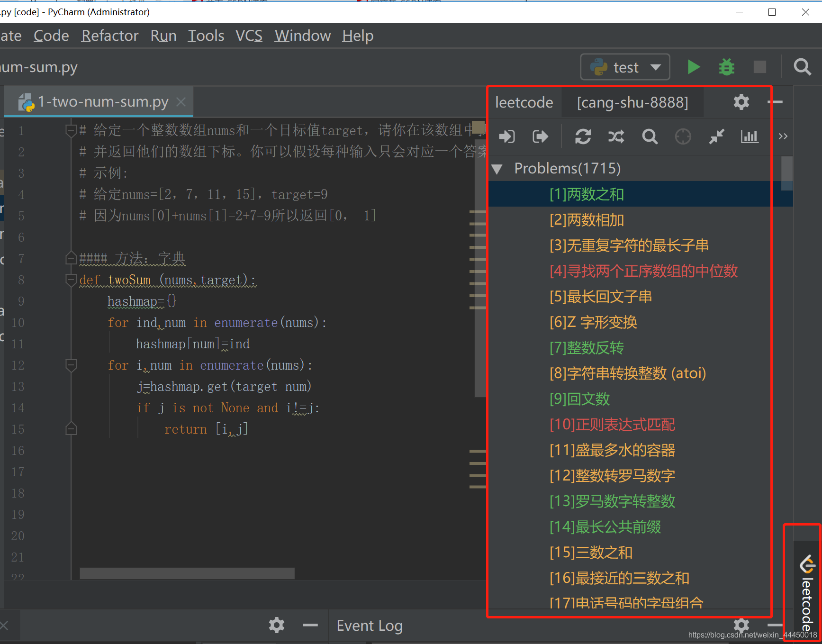
Task: Open the Tools menu
Action: point(206,36)
